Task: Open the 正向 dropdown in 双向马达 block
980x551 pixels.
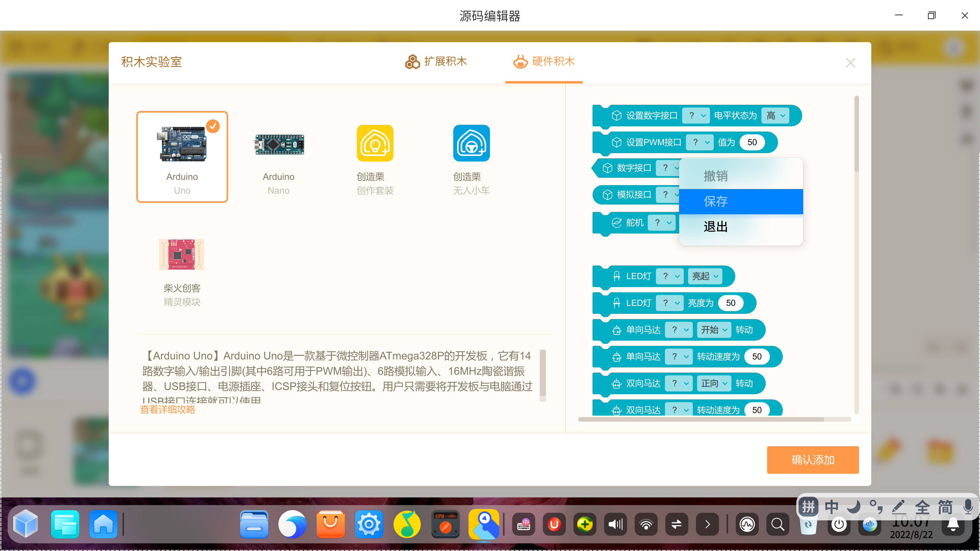Action: 714,383
